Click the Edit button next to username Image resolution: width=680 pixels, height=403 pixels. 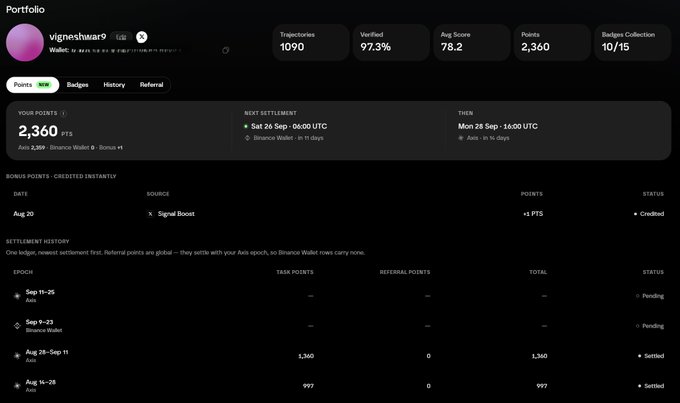[121, 37]
